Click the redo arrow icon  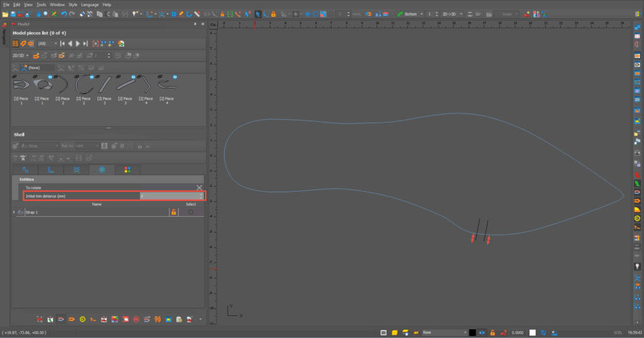pos(72,14)
